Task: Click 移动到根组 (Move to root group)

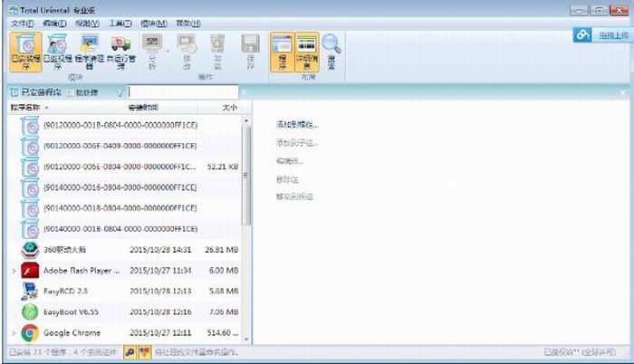Action: pyautogui.click(x=294, y=197)
